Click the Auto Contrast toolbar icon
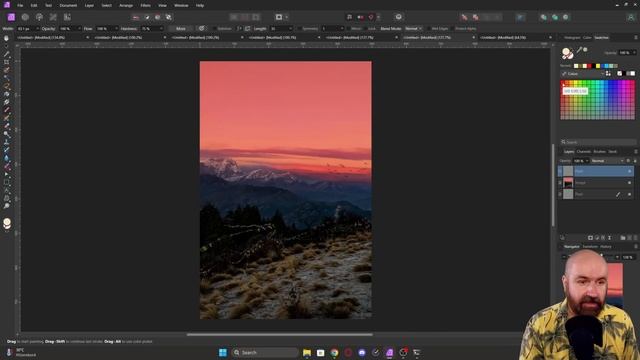640x360 pixels. tap(147, 17)
